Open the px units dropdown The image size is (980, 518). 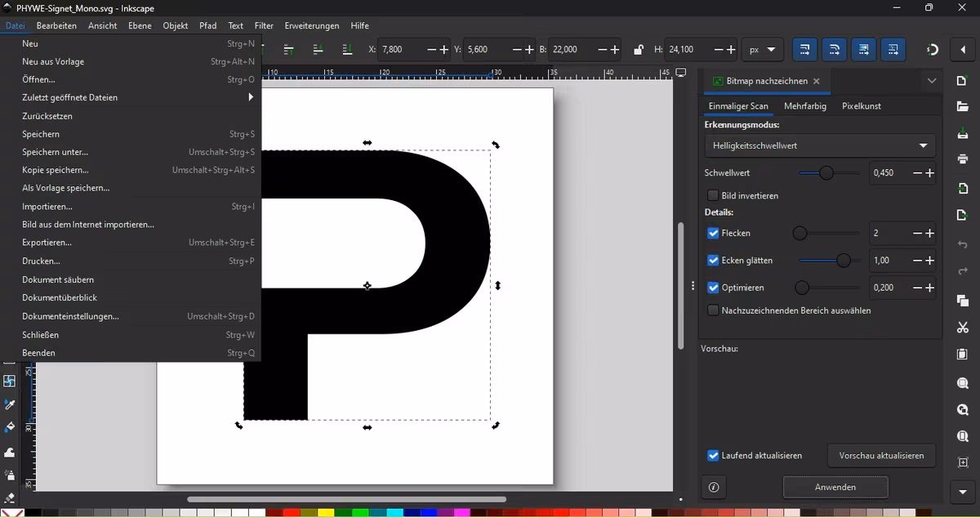[763, 50]
